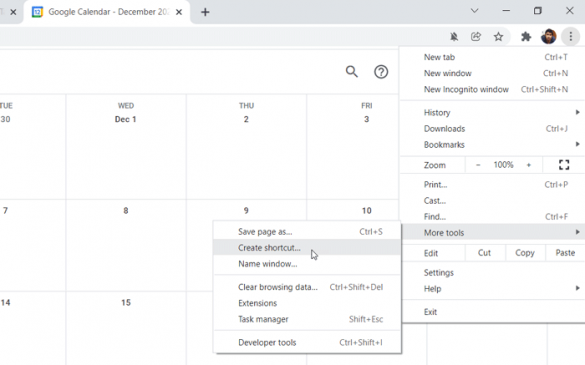
Task: Expand the History submenu
Action: pos(492,112)
